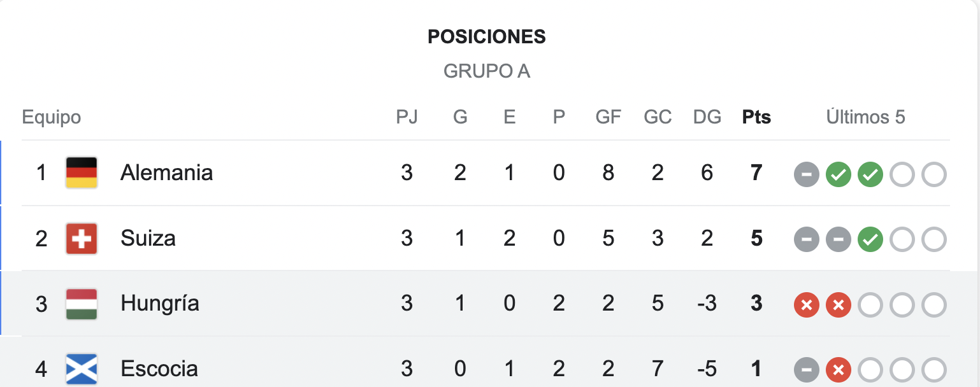This screenshot has height=387, width=980.
Task: Click the Últimos 5 column header
Action: click(866, 117)
